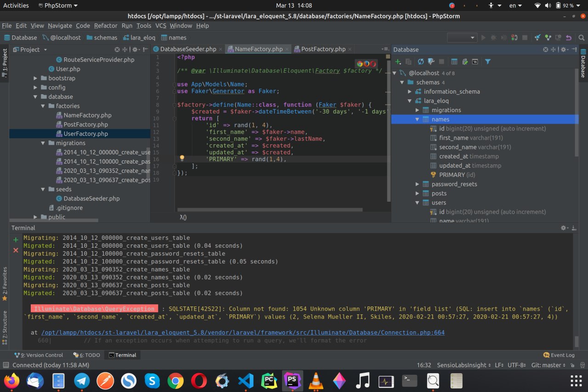
Task: Collapse the migrations folder in Project tree
Action: [43, 143]
